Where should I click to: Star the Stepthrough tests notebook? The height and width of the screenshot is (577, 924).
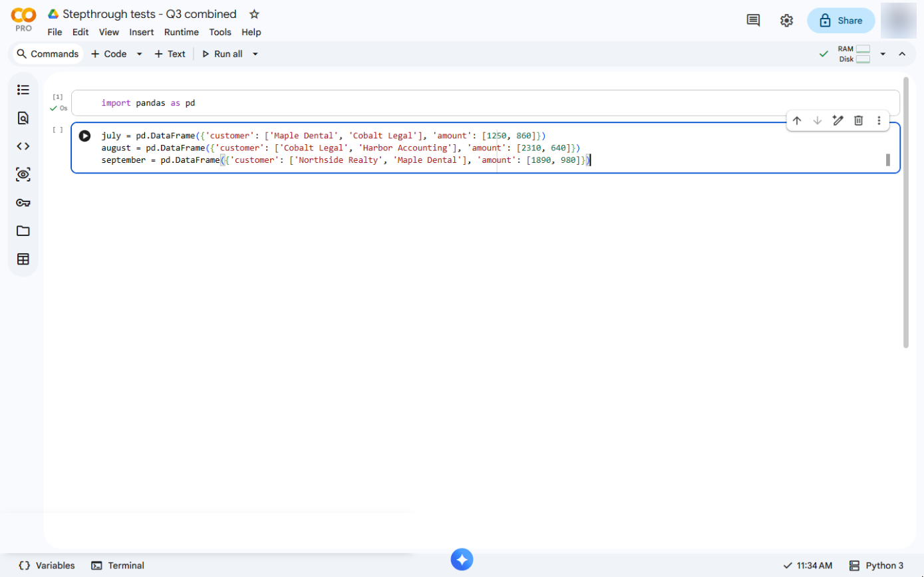click(254, 14)
